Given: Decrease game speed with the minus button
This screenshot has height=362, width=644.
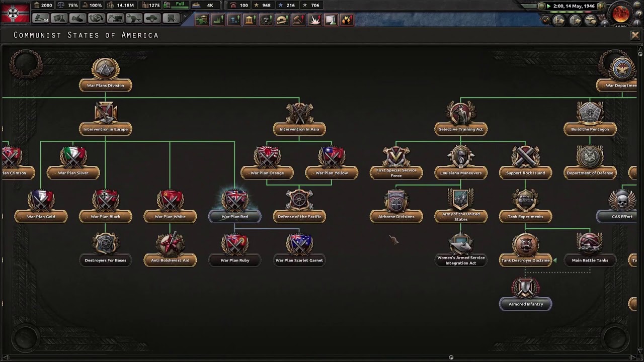Looking at the screenshot, I should click(x=541, y=6).
